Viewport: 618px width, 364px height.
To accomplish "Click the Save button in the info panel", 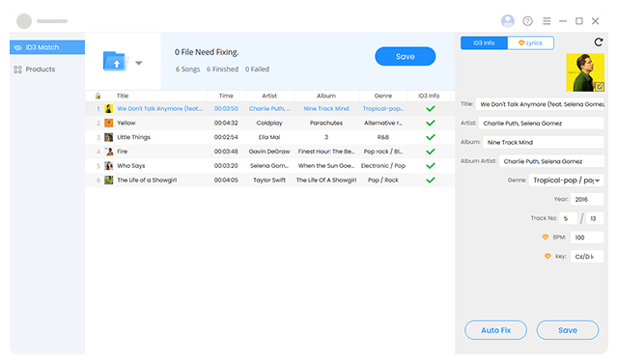I will point(568,330).
